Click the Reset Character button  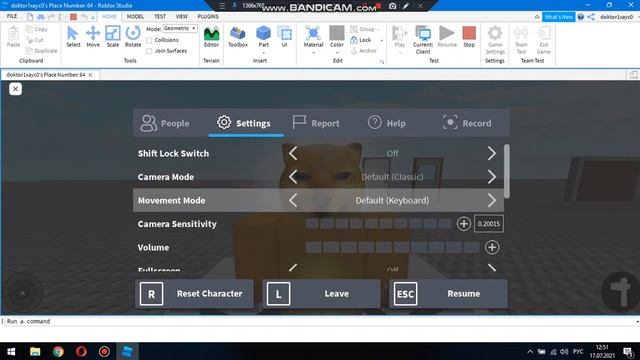pos(194,293)
